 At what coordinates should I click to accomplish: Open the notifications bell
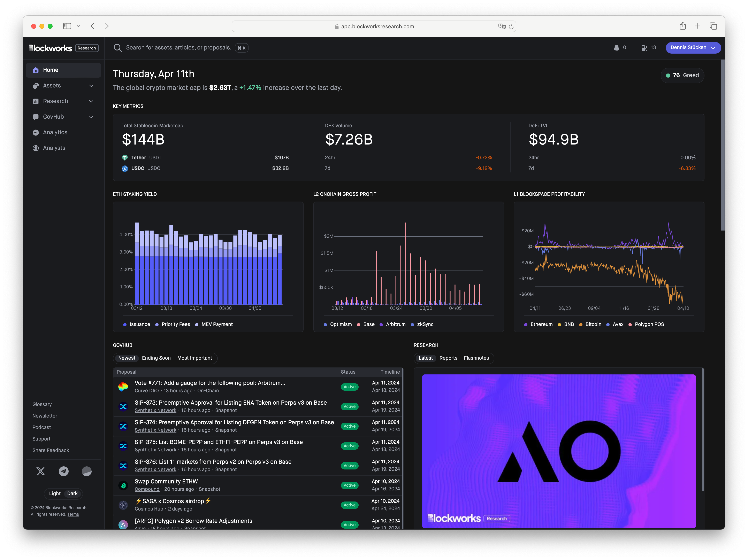(616, 48)
